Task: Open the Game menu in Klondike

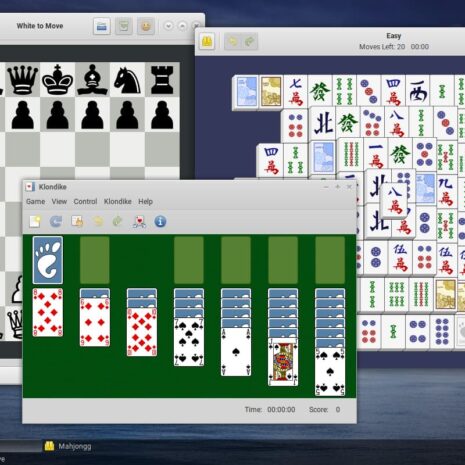Action: (x=35, y=202)
